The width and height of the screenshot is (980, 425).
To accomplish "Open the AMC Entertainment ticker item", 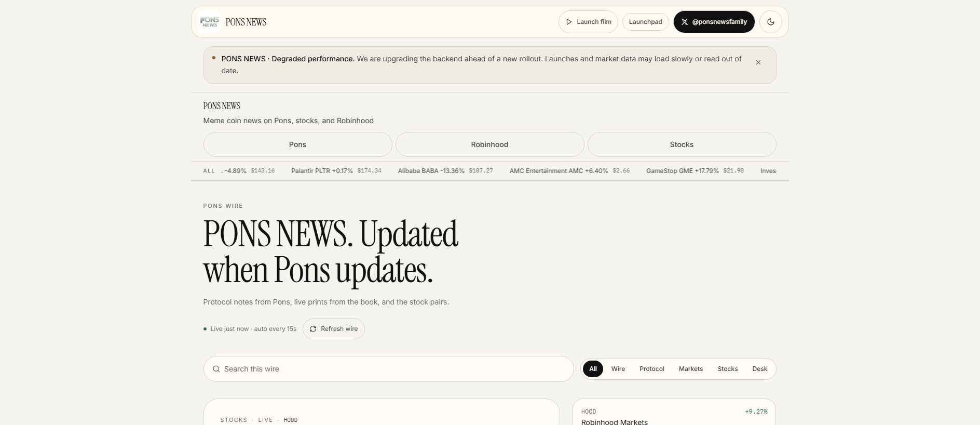I will tap(569, 171).
